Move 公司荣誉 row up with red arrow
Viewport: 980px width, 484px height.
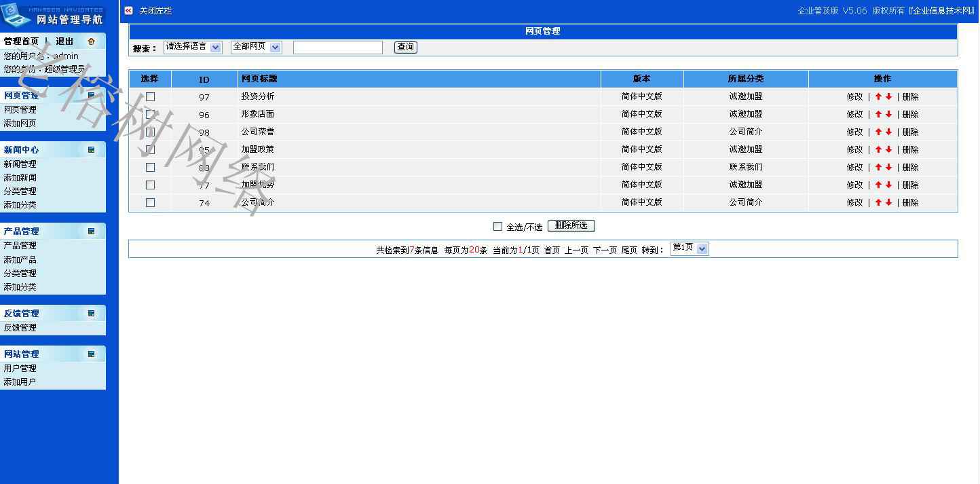click(x=878, y=132)
